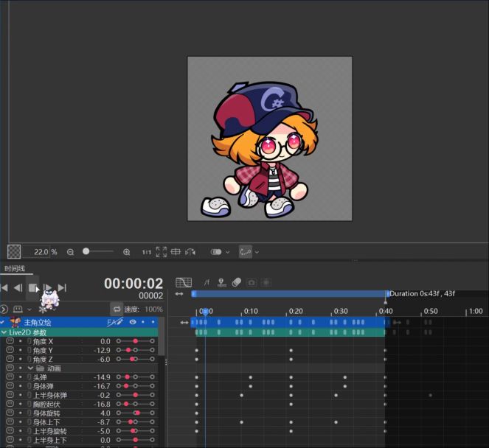Click the zoom in magnifier icon
Image resolution: width=489 pixels, height=448 pixels.
click(x=127, y=252)
